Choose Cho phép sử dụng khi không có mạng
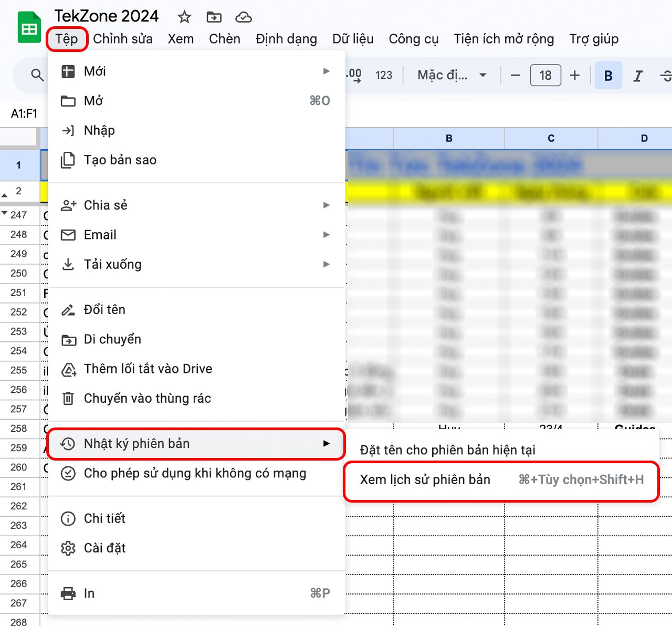 point(196,474)
